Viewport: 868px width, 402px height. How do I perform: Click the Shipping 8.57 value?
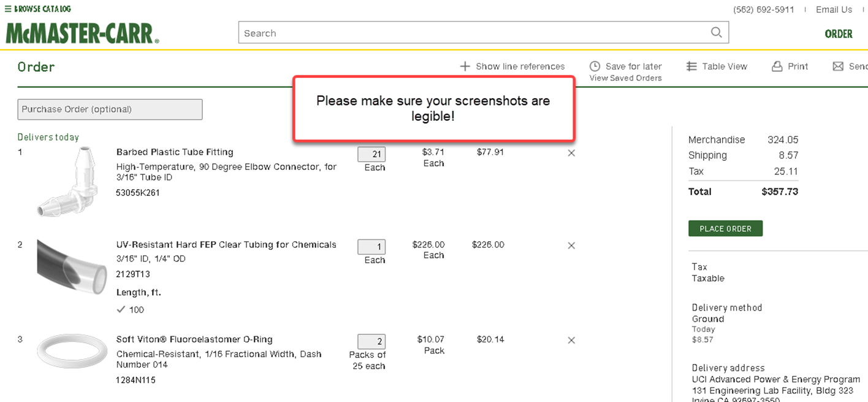788,155
